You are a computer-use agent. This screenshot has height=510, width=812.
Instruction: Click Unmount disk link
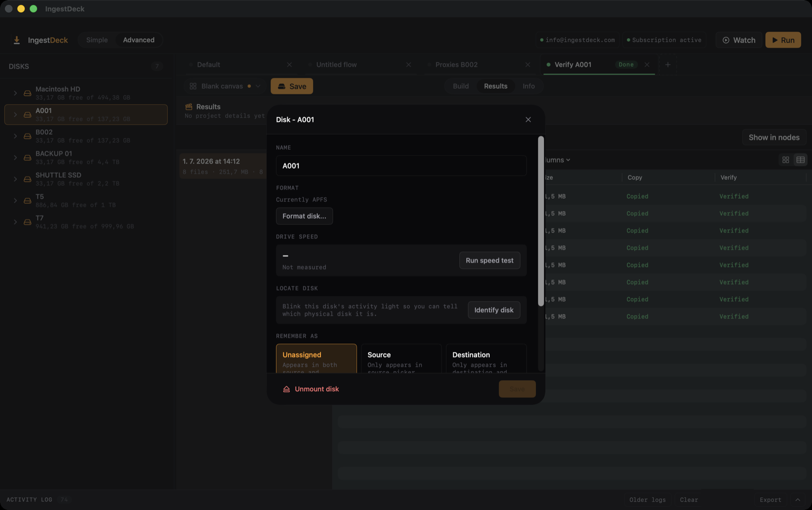[x=311, y=389]
